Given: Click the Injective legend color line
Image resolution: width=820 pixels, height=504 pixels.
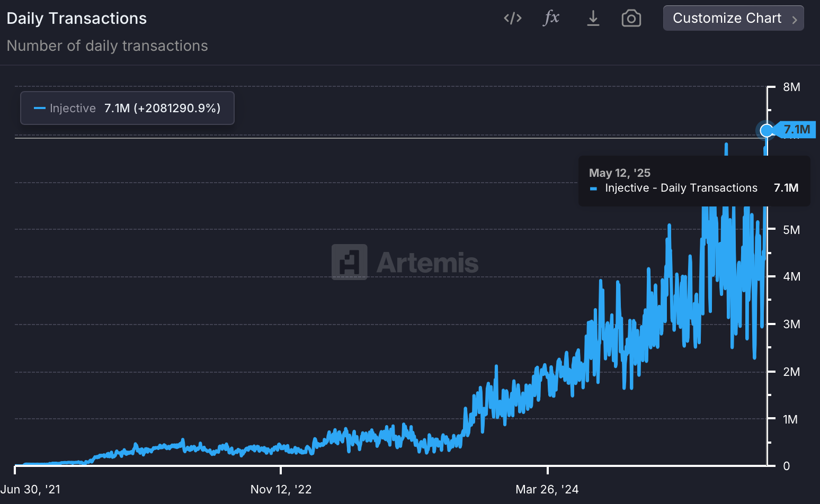Looking at the screenshot, I should [39, 108].
